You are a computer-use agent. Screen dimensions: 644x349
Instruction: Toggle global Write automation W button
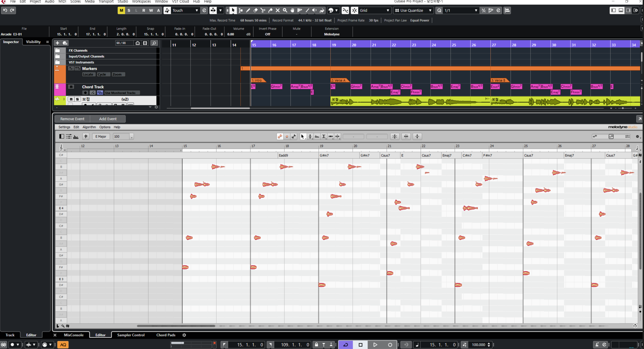pos(151,10)
